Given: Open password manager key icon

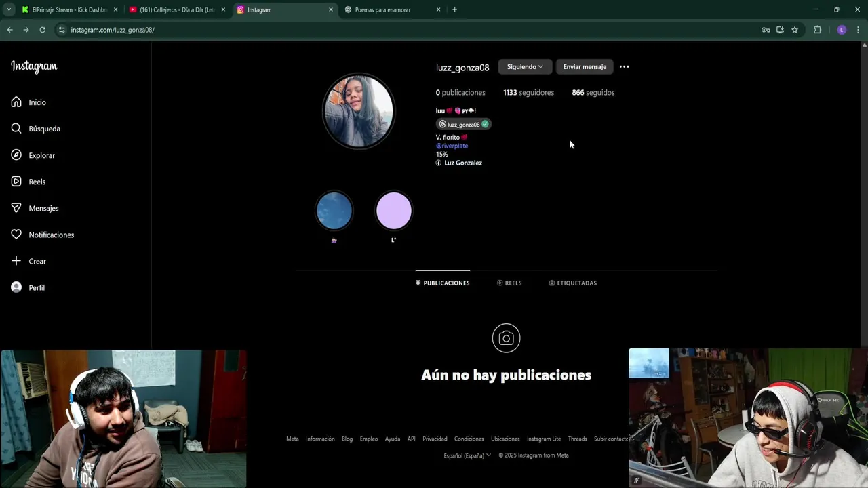Looking at the screenshot, I should pyautogui.click(x=766, y=30).
